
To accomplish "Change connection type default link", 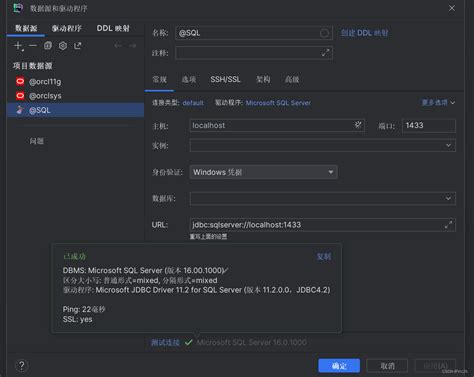I will [x=193, y=103].
